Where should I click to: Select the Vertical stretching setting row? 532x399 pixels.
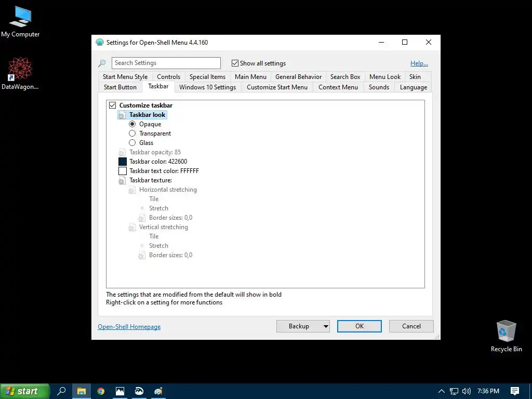pyautogui.click(x=158, y=228)
